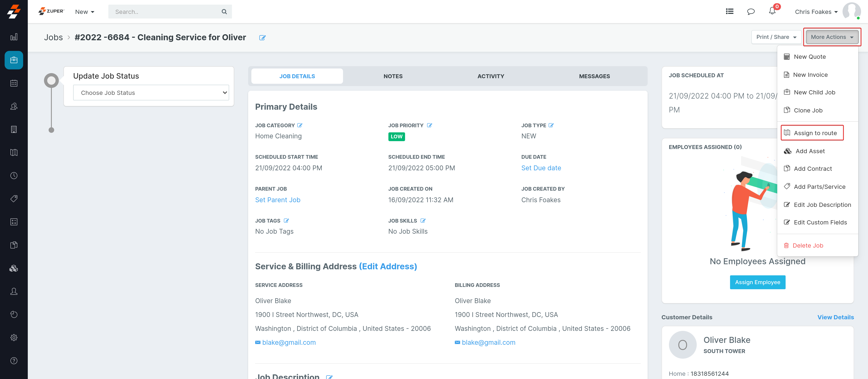Screen dimensions: 868x379
Task: Click the Set Due date link
Action: (x=541, y=168)
